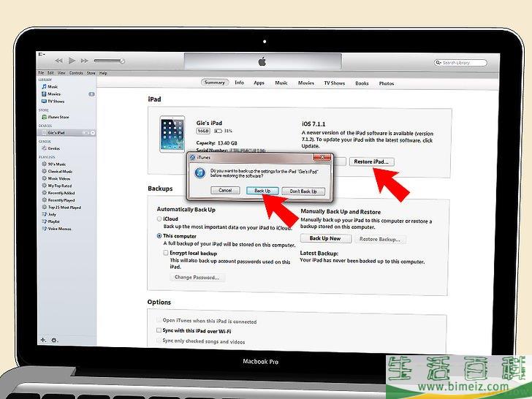The width and height of the screenshot is (532, 399).
Task: Open the Recently Played playlist
Action: pyautogui.click(x=58, y=200)
